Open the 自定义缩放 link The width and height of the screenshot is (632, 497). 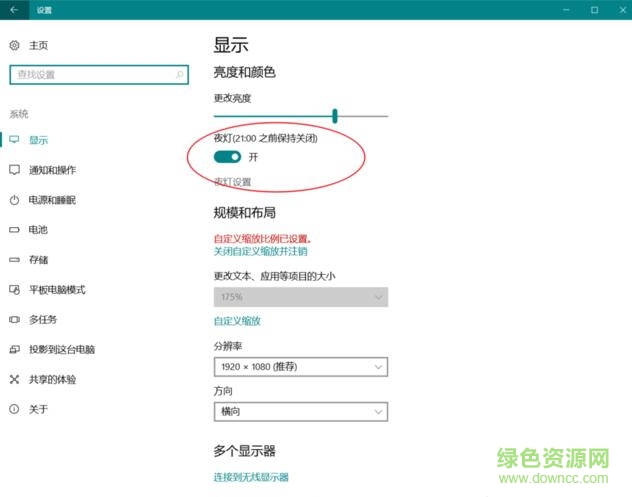tap(237, 321)
